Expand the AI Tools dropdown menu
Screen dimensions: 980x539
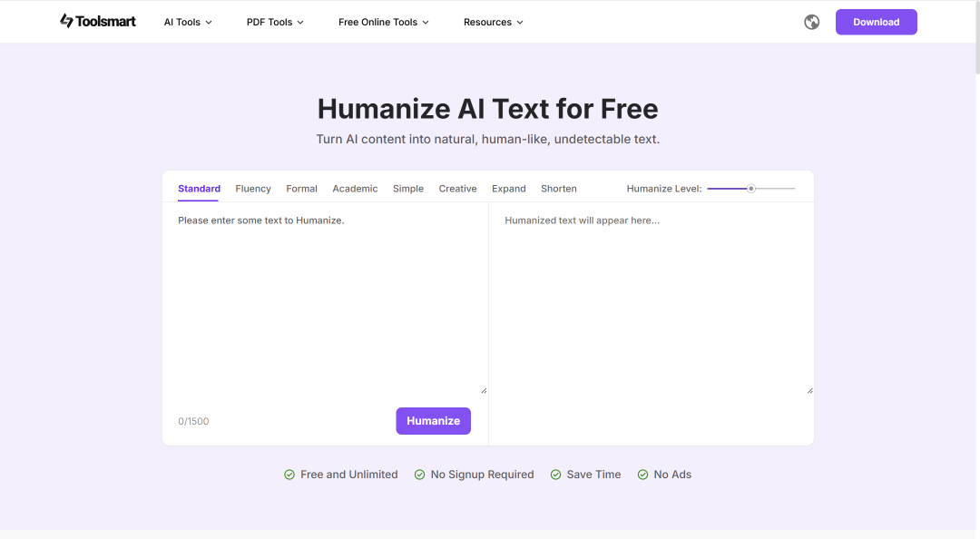[x=188, y=22]
